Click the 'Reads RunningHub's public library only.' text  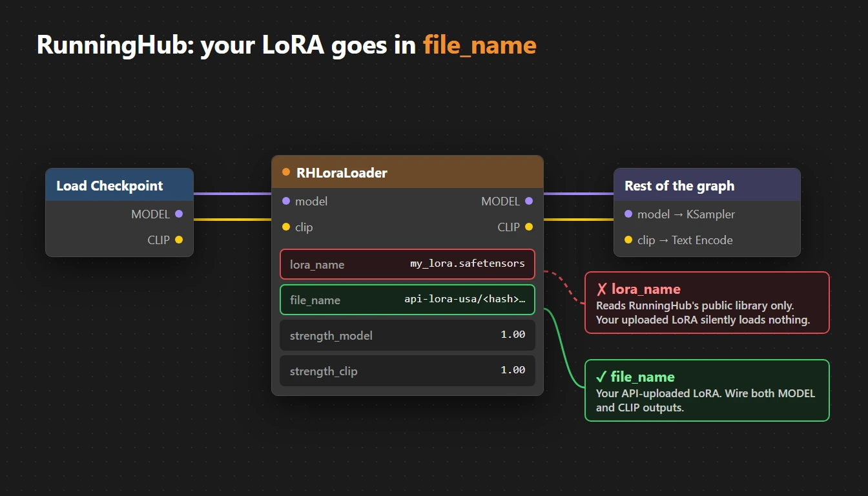695,305
